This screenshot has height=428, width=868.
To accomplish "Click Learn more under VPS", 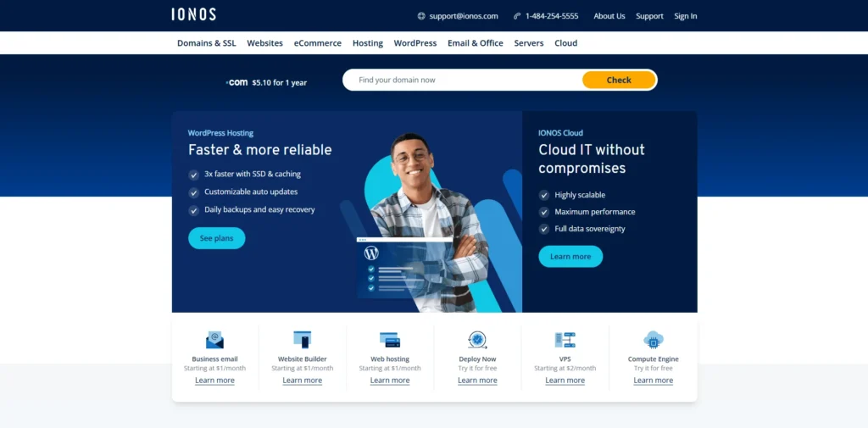I will point(565,381).
